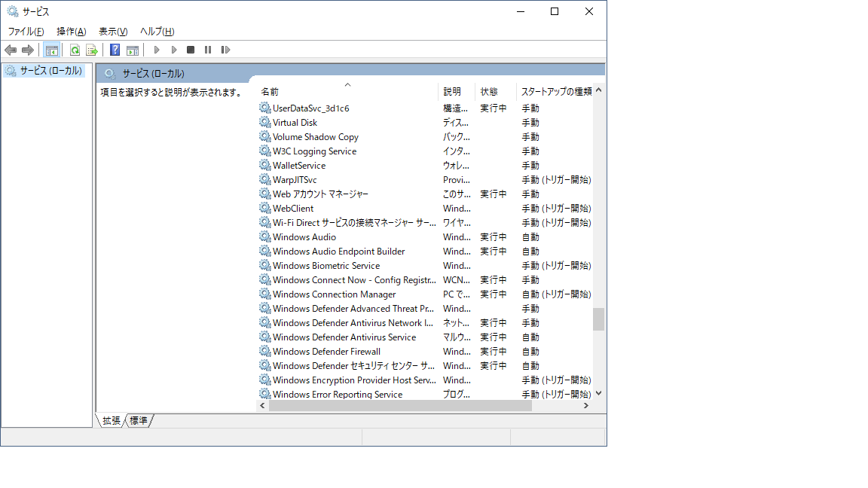Select Windows Defender Advanced Threat Pr... service name

click(x=353, y=309)
